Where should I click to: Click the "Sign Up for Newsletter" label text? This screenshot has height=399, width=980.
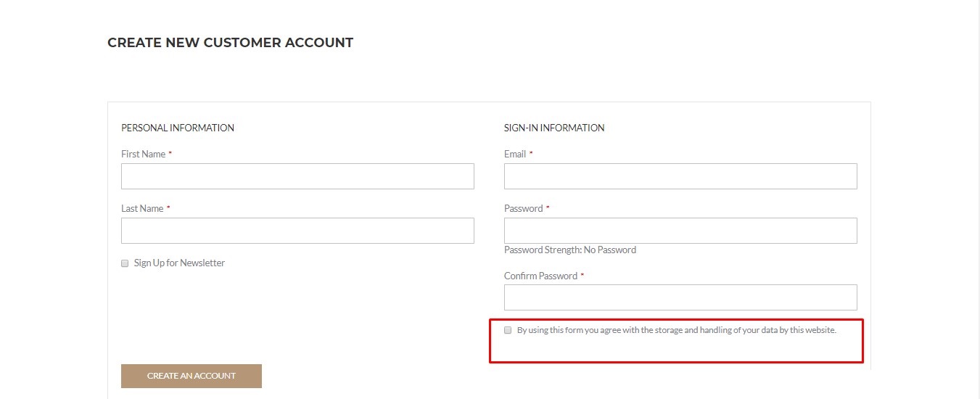click(x=179, y=263)
